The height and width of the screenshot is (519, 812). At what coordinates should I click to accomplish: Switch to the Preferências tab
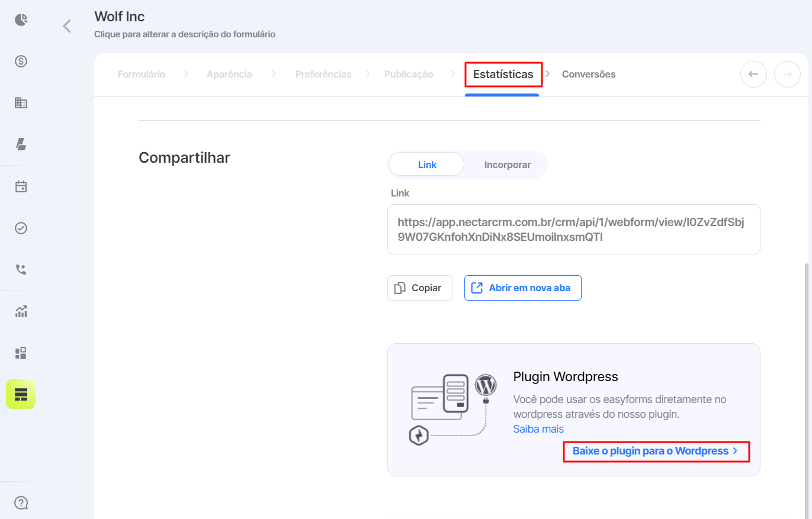[323, 75]
